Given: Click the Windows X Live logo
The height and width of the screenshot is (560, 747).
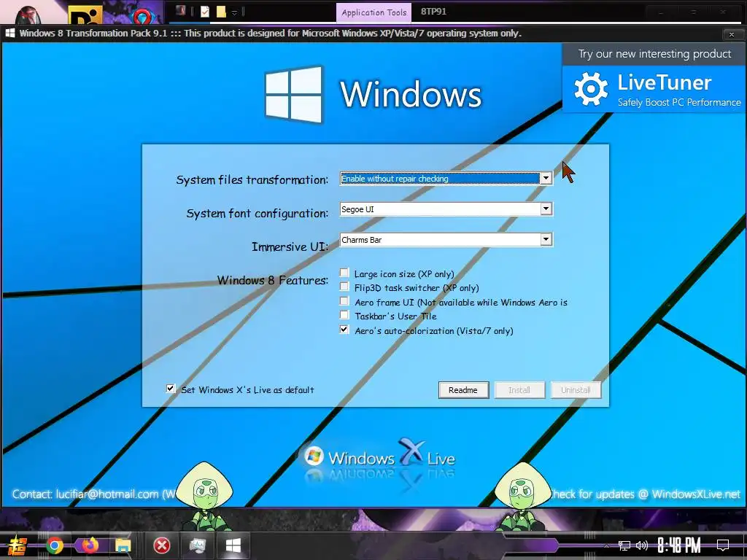Looking at the screenshot, I should coord(379,458).
